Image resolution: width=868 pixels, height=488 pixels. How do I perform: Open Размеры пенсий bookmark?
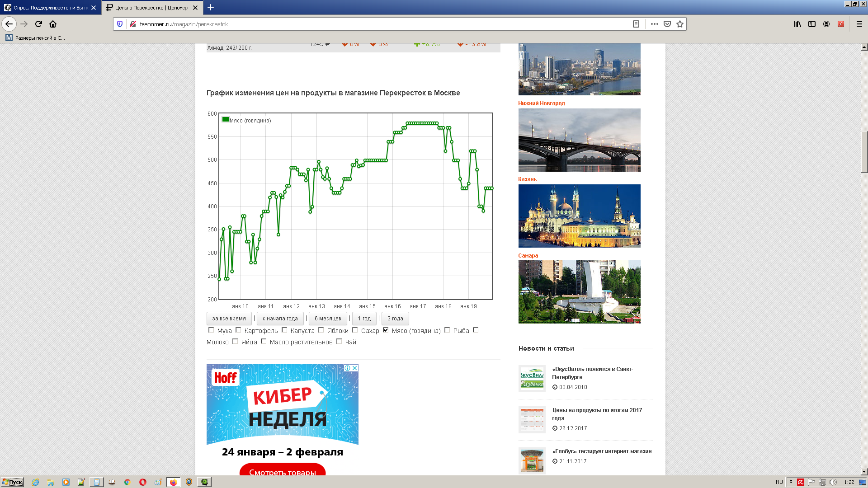click(35, 38)
